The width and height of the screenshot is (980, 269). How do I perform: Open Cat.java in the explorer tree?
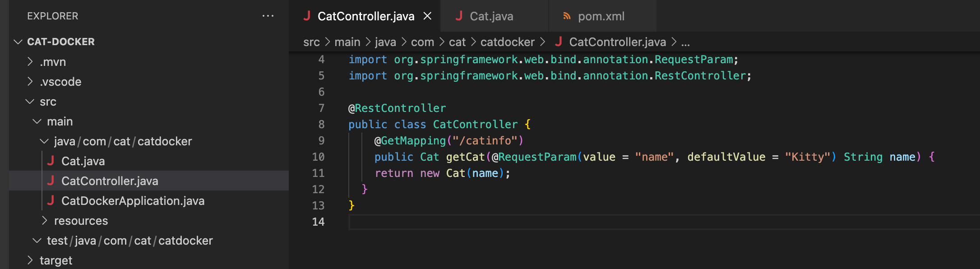(x=149, y=161)
